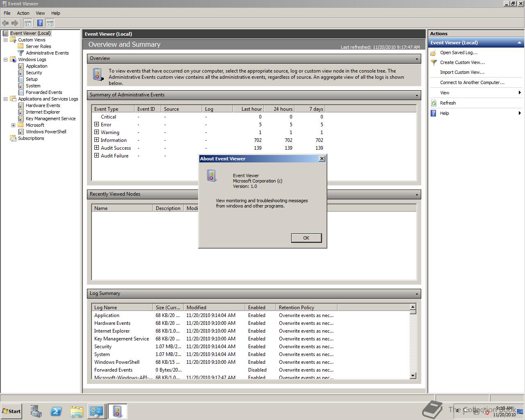Click Log Summary scrollbar down arrow
525x420 pixels.
413,375
